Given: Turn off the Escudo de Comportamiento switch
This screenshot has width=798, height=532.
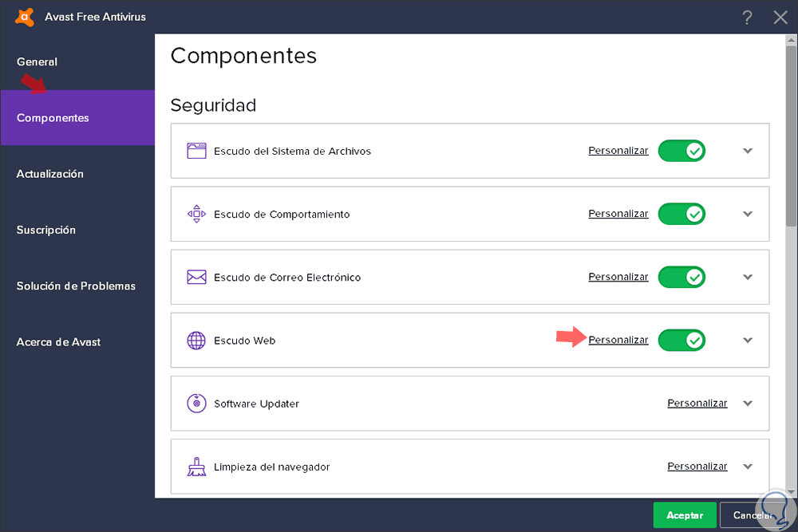Looking at the screenshot, I should 681,214.
